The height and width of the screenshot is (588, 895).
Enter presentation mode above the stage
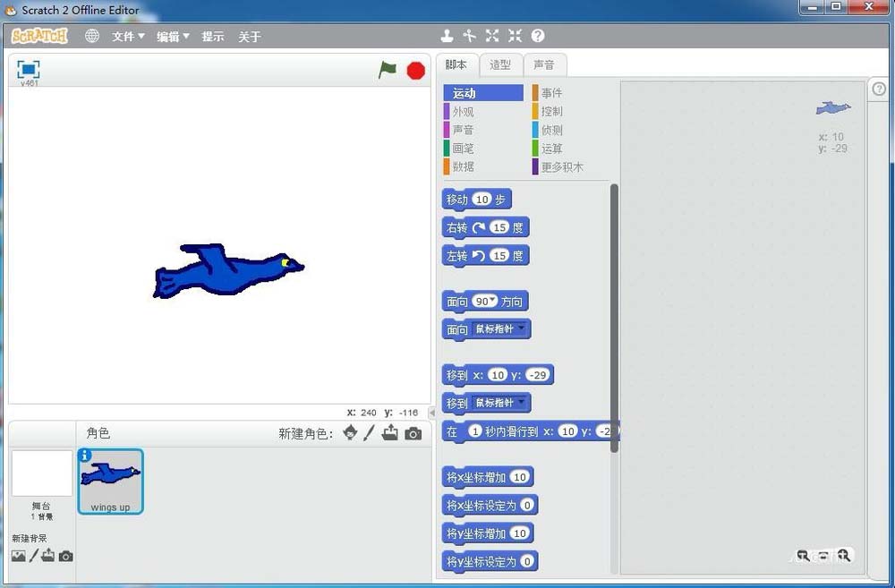(x=27, y=69)
